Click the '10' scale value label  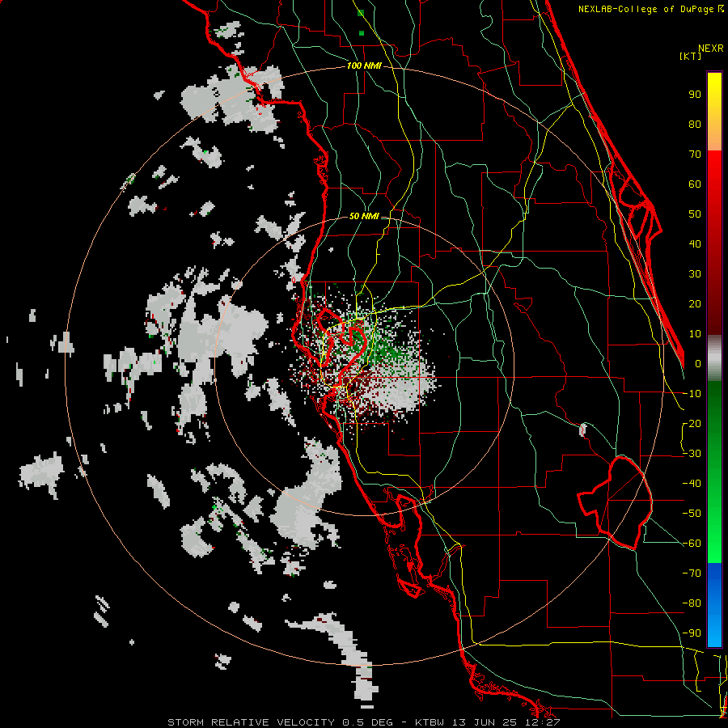695,334
